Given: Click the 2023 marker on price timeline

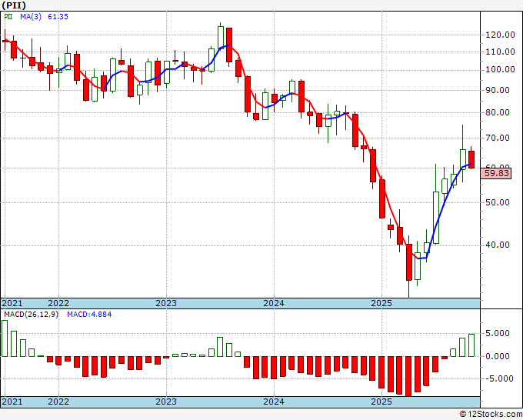Looking at the screenshot, I should click(166, 303).
